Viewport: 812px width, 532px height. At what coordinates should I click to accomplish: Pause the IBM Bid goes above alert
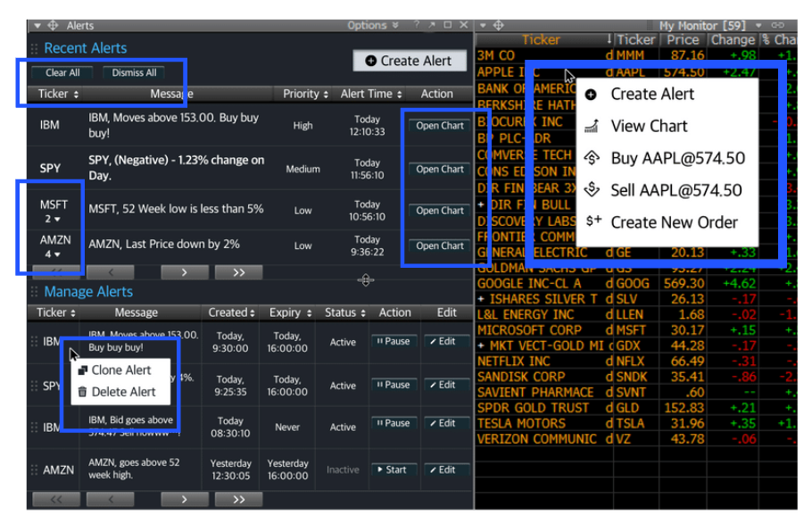pyautogui.click(x=394, y=423)
